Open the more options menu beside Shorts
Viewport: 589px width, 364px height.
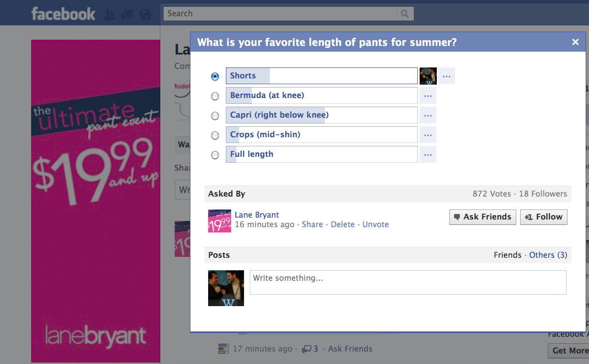tap(446, 76)
